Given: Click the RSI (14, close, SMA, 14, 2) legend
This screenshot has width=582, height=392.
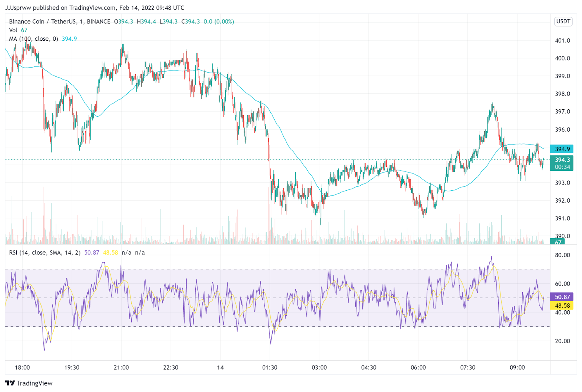Looking at the screenshot, I should click(45, 252).
